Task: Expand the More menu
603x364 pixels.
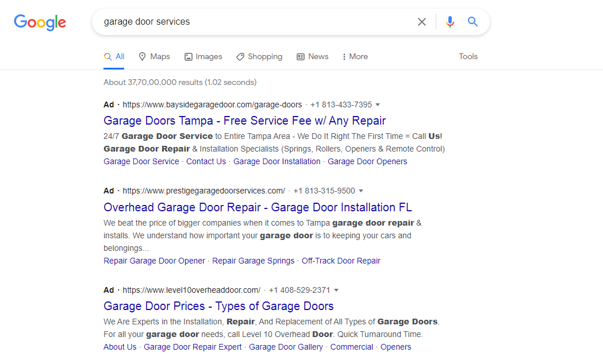Action: pyautogui.click(x=355, y=57)
